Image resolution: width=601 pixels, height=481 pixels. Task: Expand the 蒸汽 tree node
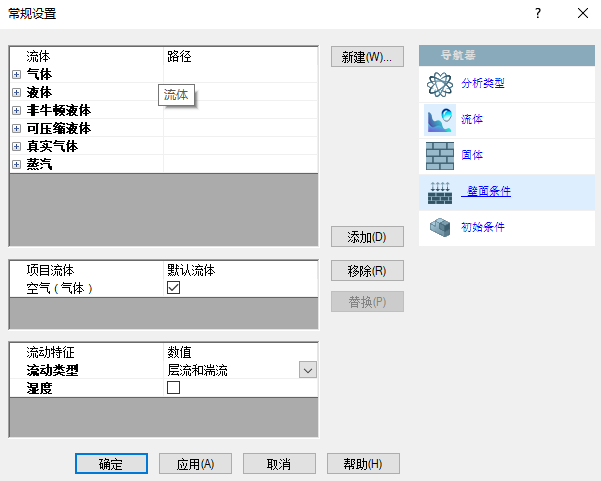point(16,164)
